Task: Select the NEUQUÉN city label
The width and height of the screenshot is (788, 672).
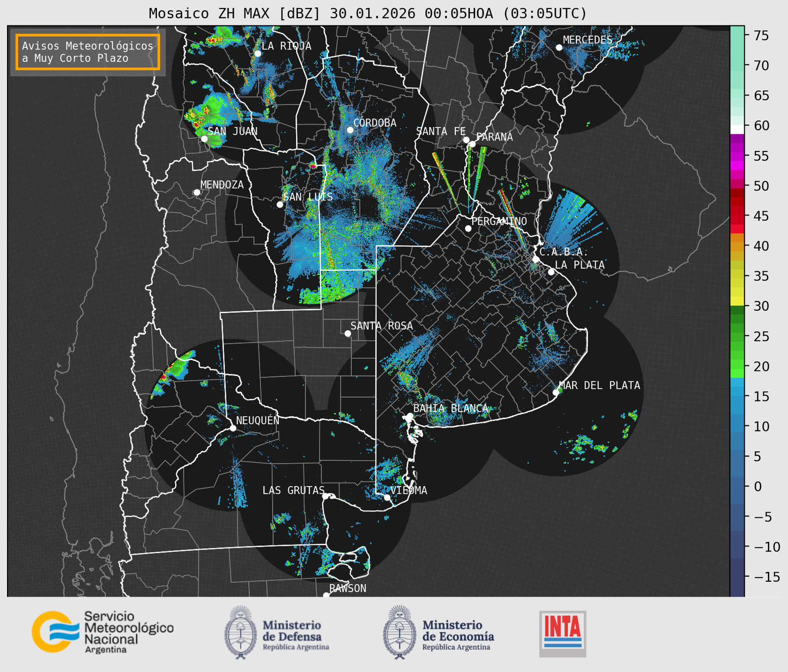Action: 258,421
